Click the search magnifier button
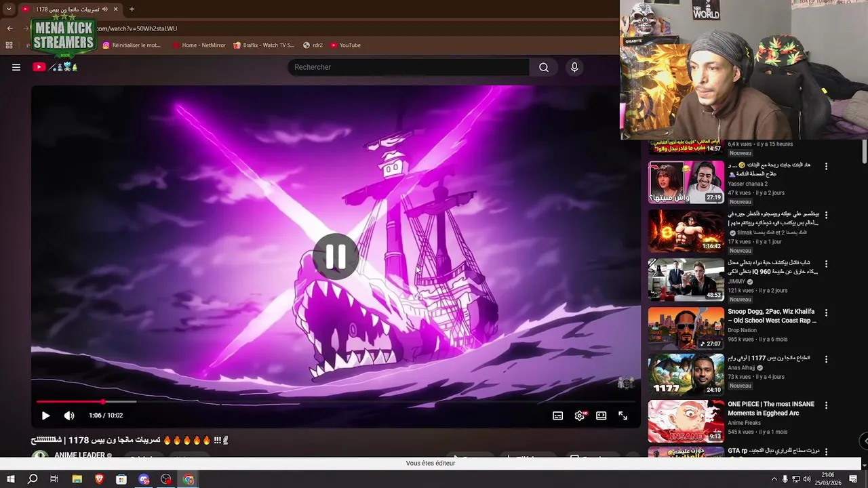This screenshot has width=868, height=488. click(x=543, y=67)
